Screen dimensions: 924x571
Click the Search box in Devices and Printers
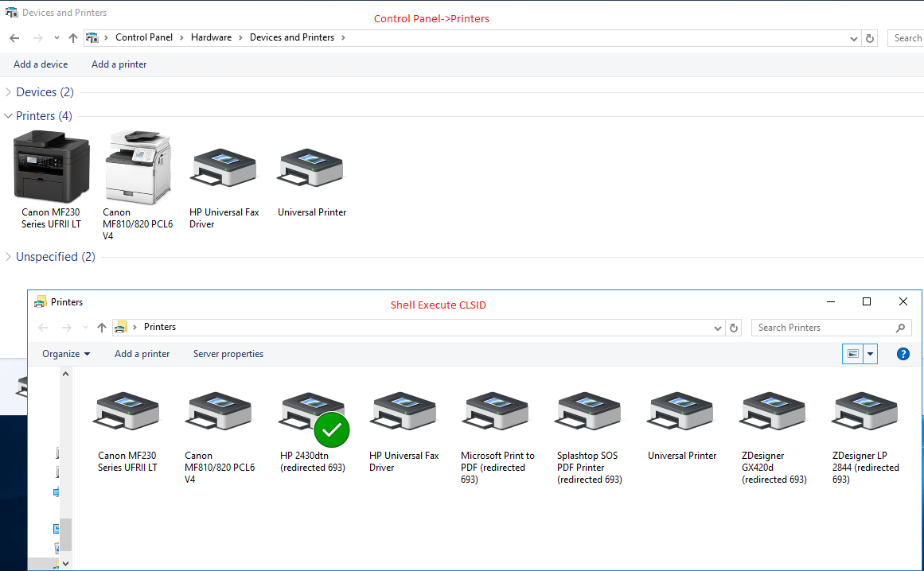coord(906,37)
